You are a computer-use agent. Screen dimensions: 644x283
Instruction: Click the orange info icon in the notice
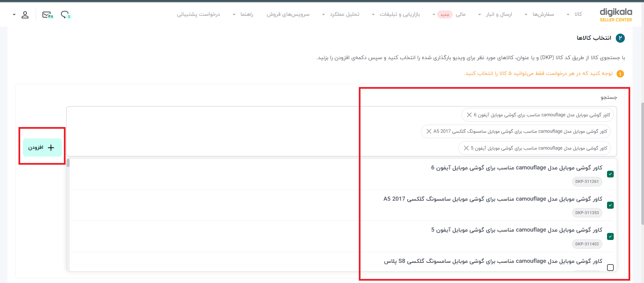click(x=620, y=74)
